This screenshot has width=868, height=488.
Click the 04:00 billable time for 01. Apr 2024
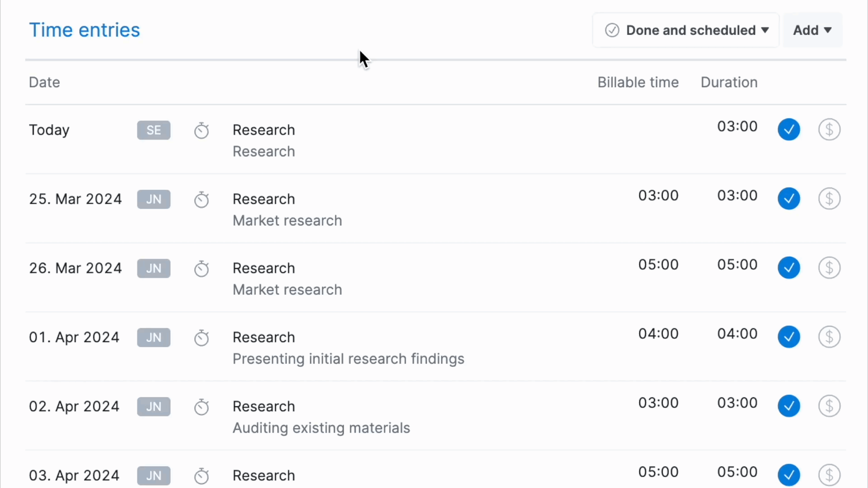pos(658,334)
